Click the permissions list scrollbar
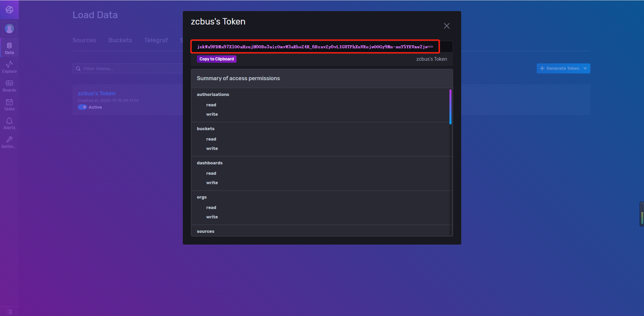The image size is (644, 316). (450, 107)
